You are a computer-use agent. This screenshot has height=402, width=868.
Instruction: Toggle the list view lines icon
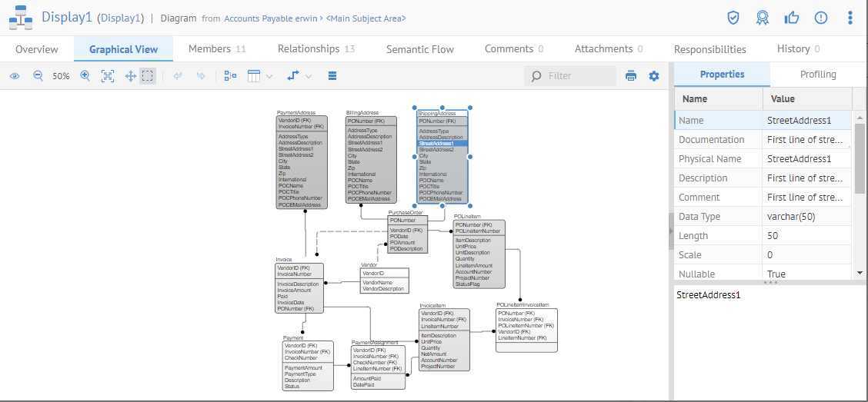[x=332, y=76]
